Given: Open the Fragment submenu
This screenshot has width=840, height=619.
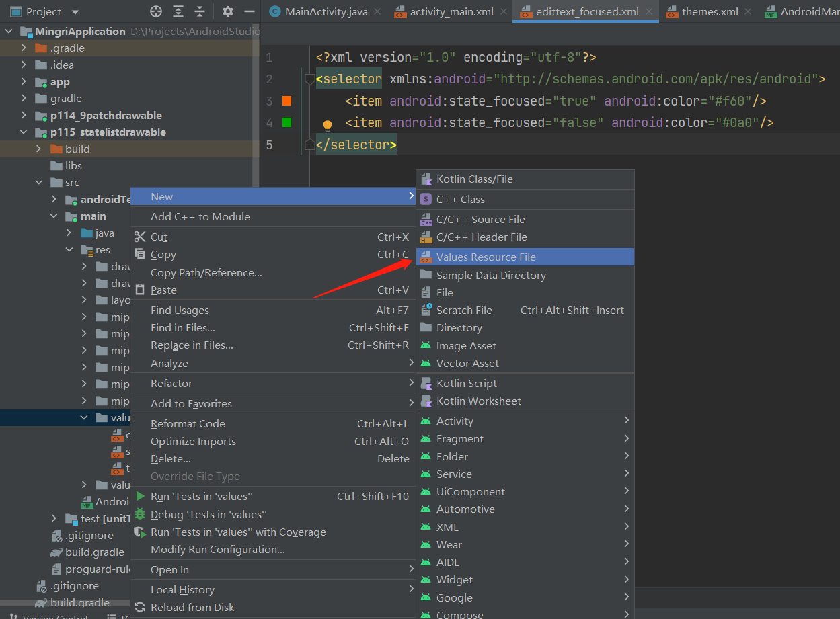Looking at the screenshot, I should point(525,438).
